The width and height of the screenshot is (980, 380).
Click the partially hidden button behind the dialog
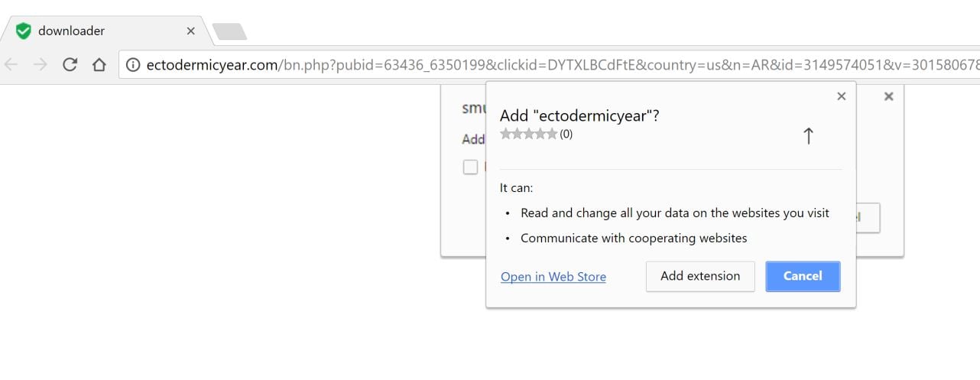868,218
